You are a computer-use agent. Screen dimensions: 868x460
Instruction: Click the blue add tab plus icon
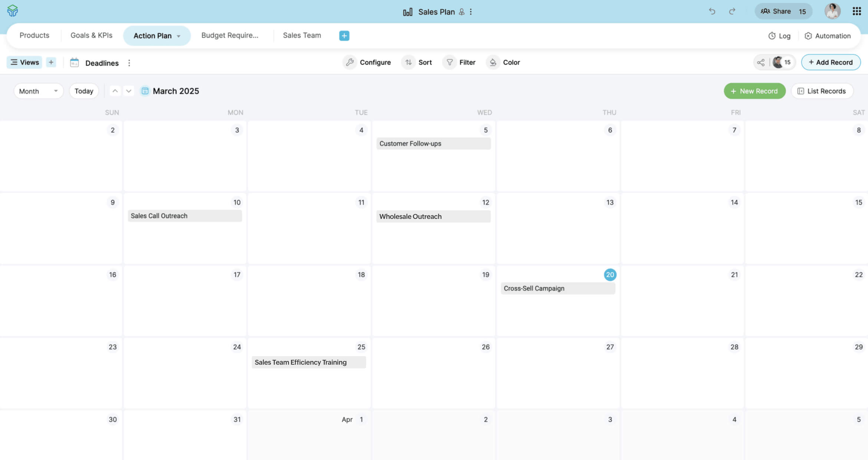344,36
